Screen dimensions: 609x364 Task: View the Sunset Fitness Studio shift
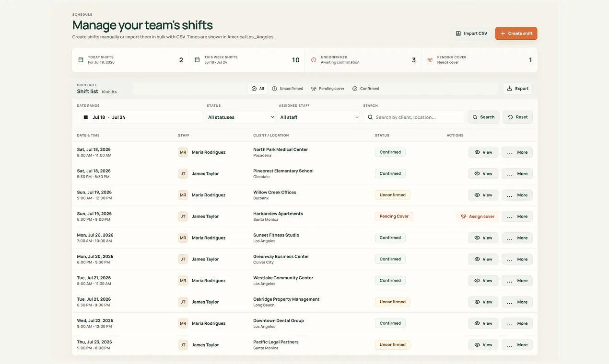483,238
